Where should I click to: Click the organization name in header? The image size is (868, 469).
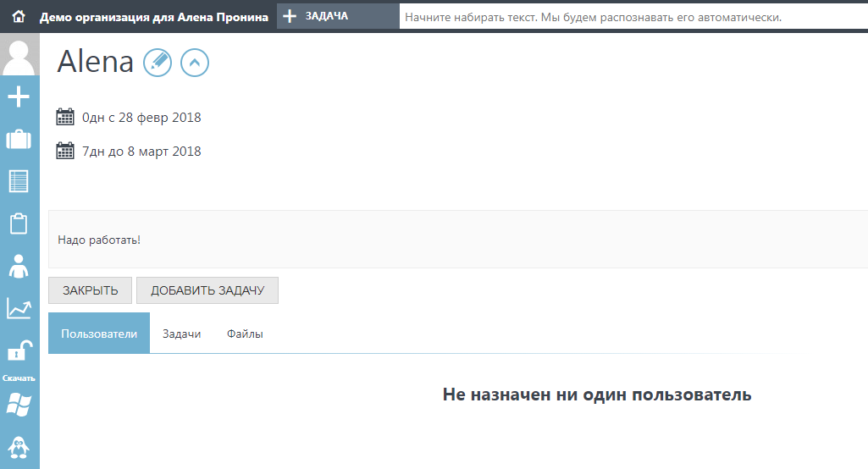154,17
